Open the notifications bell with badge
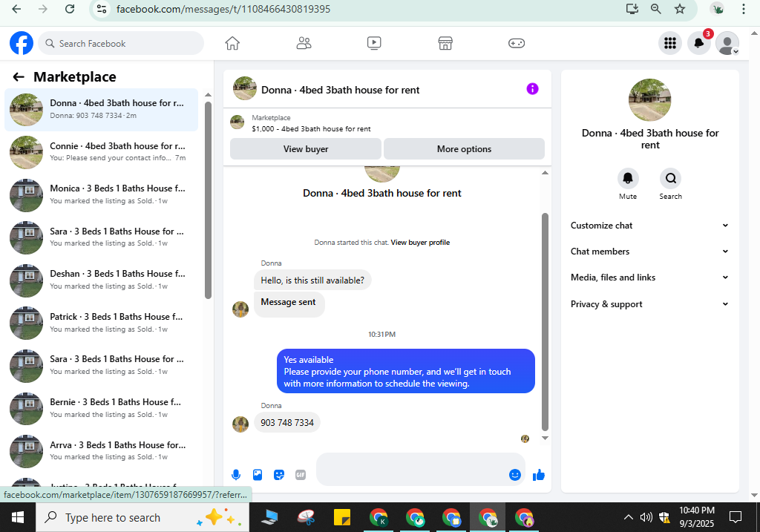 click(699, 43)
